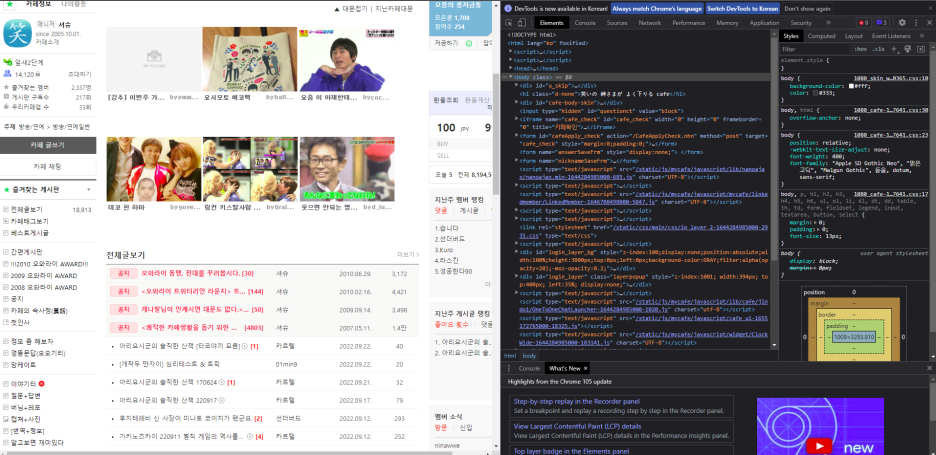The width and height of the screenshot is (936, 455).
Task: Switch to the Application panel tab
Action: click(x=764, y=23)
